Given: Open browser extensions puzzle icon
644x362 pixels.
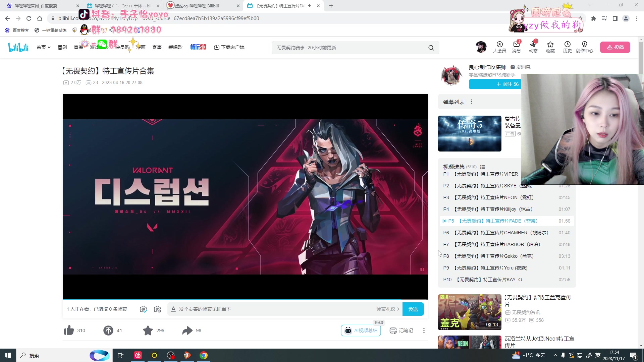Looking at the screenshot, I should point(594,18).
